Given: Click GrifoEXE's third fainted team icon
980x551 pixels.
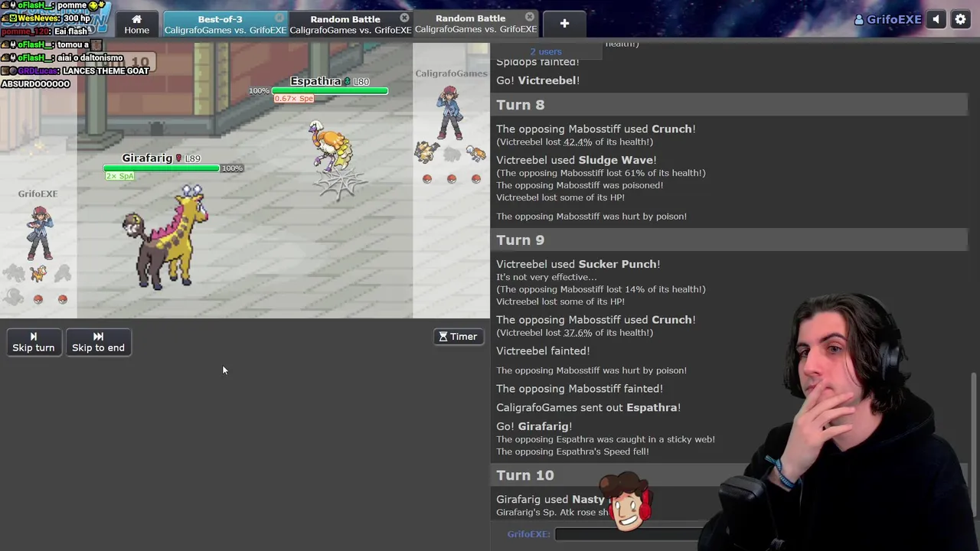Looking at the screenshot, I should [x=62, y=272].
